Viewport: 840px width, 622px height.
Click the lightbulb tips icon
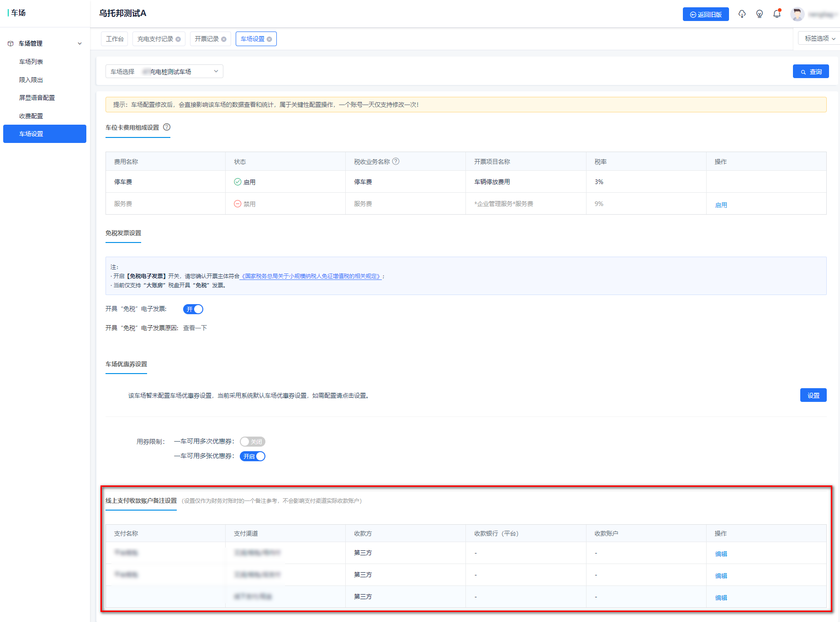tap(760, 14)
